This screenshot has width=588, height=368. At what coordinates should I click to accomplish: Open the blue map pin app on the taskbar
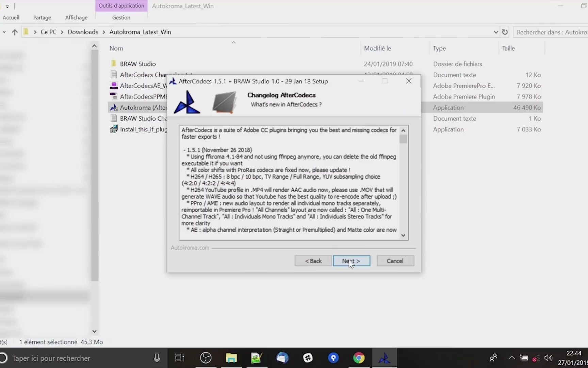333,358
